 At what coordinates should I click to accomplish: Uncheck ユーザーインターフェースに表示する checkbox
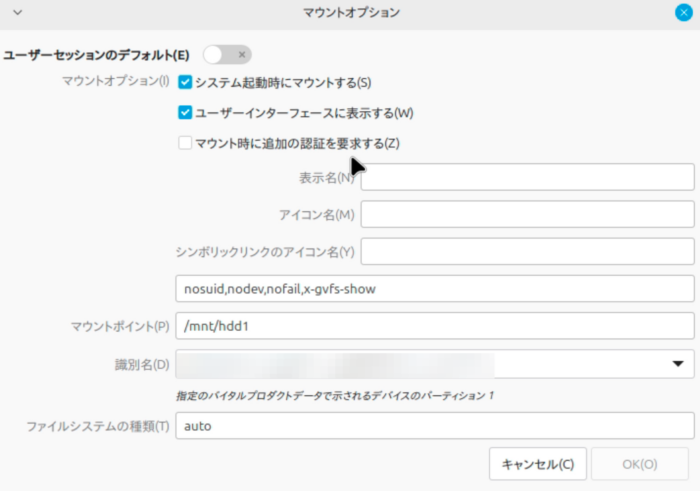pos(185,113)
